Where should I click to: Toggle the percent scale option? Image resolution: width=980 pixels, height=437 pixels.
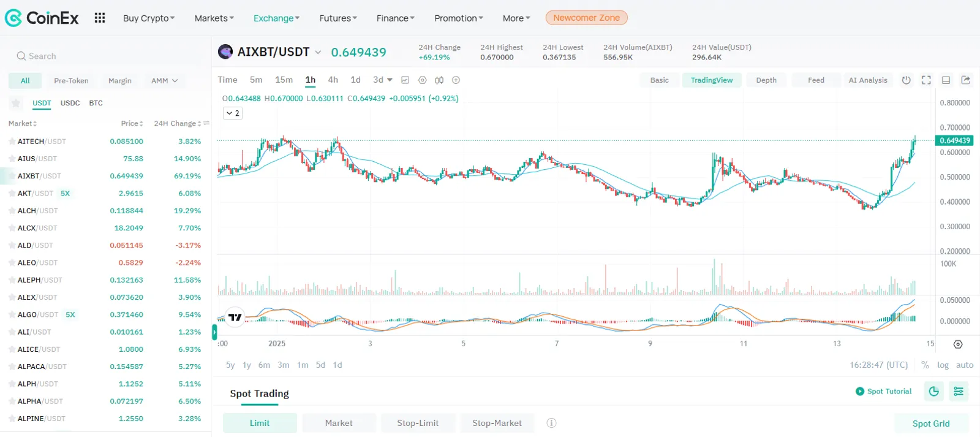[x=925, y=365]
